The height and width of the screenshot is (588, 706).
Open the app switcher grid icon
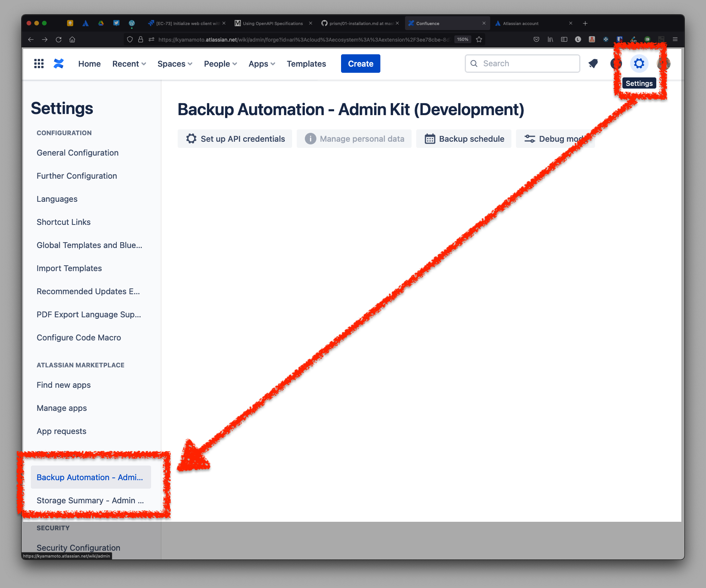pos(39,64)
